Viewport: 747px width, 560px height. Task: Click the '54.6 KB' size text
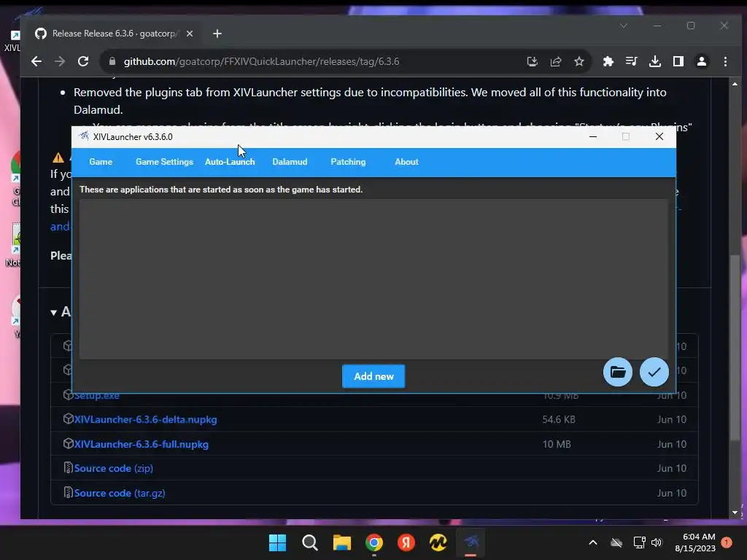tap(559, 419)
